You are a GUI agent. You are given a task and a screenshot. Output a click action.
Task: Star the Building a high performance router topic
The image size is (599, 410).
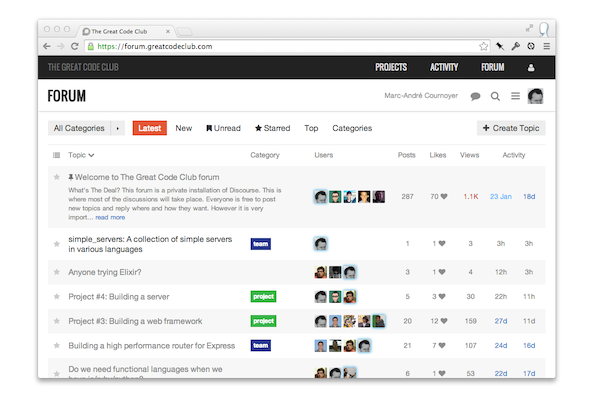[57, 345]
